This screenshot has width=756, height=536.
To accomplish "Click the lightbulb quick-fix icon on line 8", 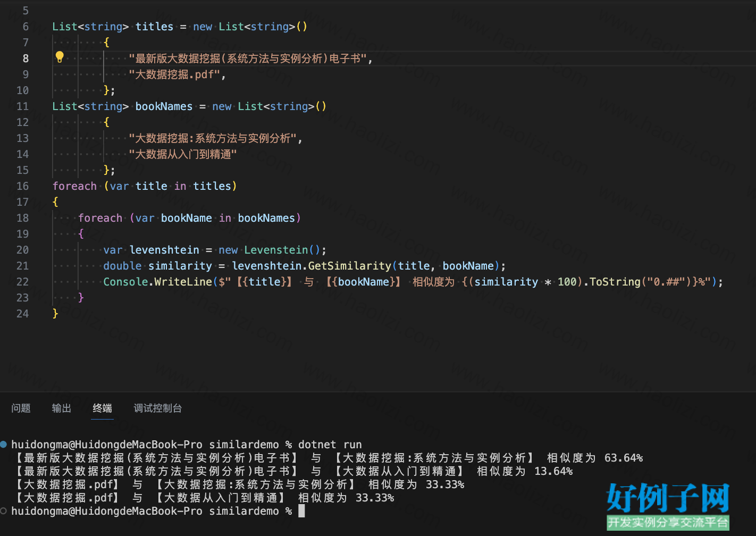I will [x=60, y=57].
